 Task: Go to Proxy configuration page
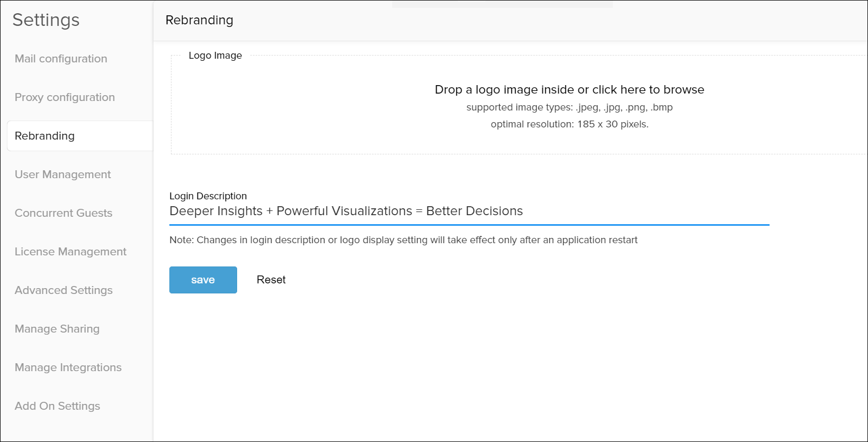65,97
